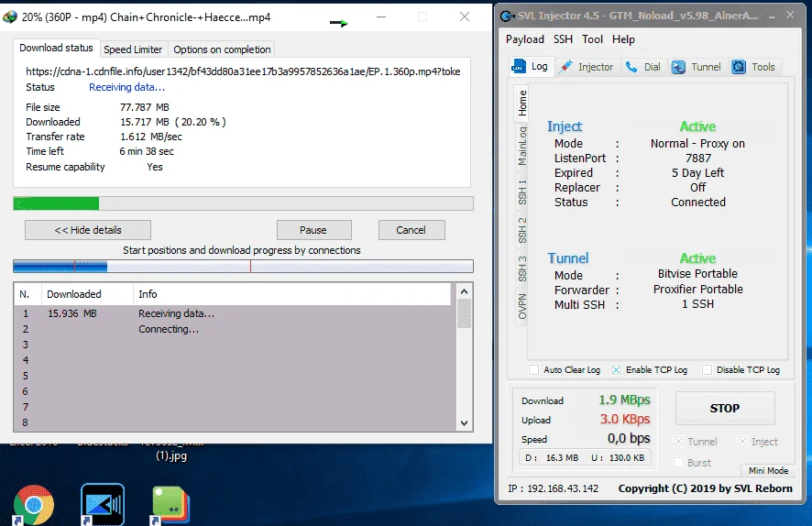Click the connections list scroll down arrow
This screenshot has height=526, width=812.
[x=464, y=423]
